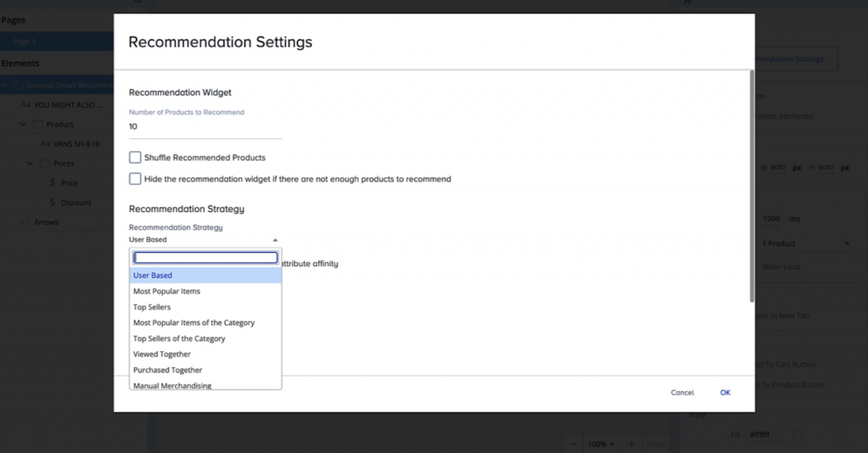Click the dropdown search input field

click(x=205, y=258)
